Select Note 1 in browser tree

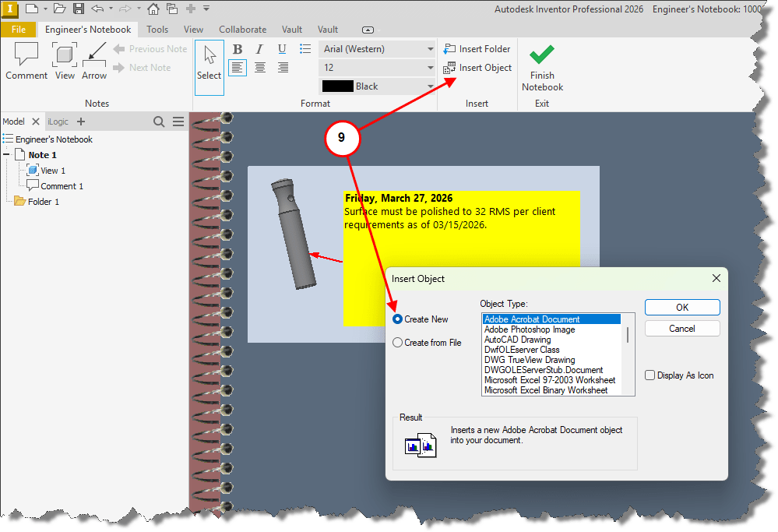coord(42,155)
